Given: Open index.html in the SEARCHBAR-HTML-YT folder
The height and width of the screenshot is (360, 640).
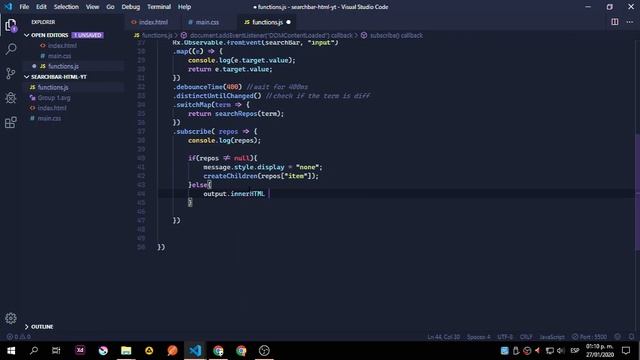Looking at the screenshot, I should (x=52, y=108).
